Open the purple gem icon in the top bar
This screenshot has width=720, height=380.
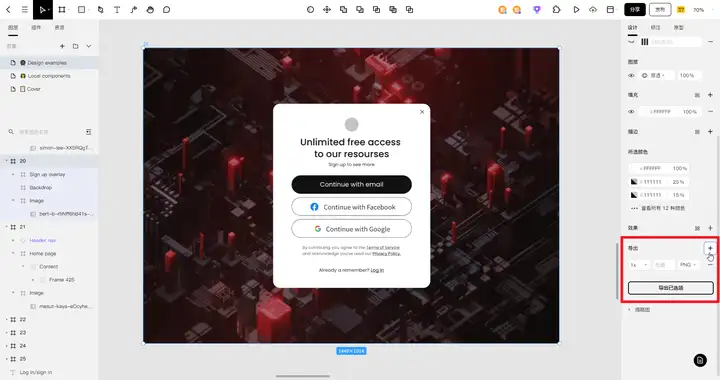point(537,10)
